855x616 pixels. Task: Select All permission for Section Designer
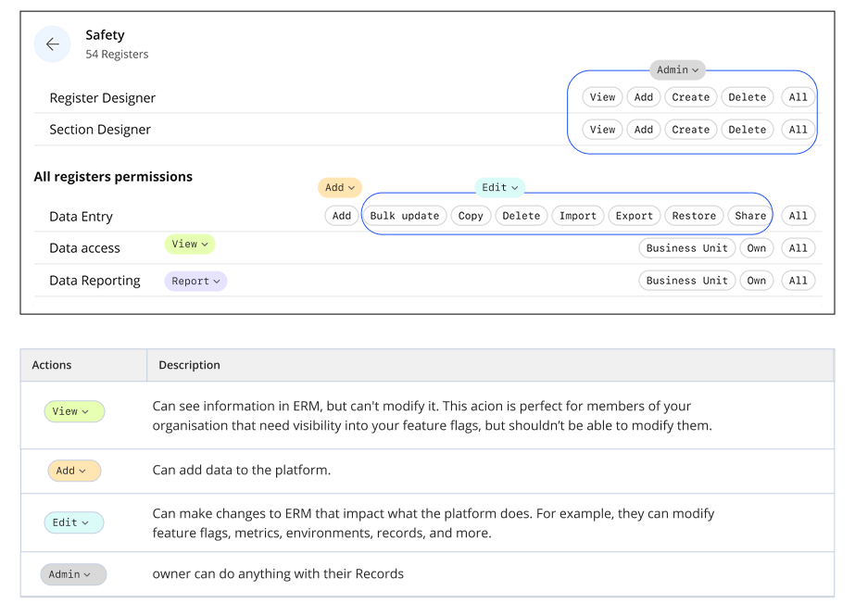(x=798, y=129)
